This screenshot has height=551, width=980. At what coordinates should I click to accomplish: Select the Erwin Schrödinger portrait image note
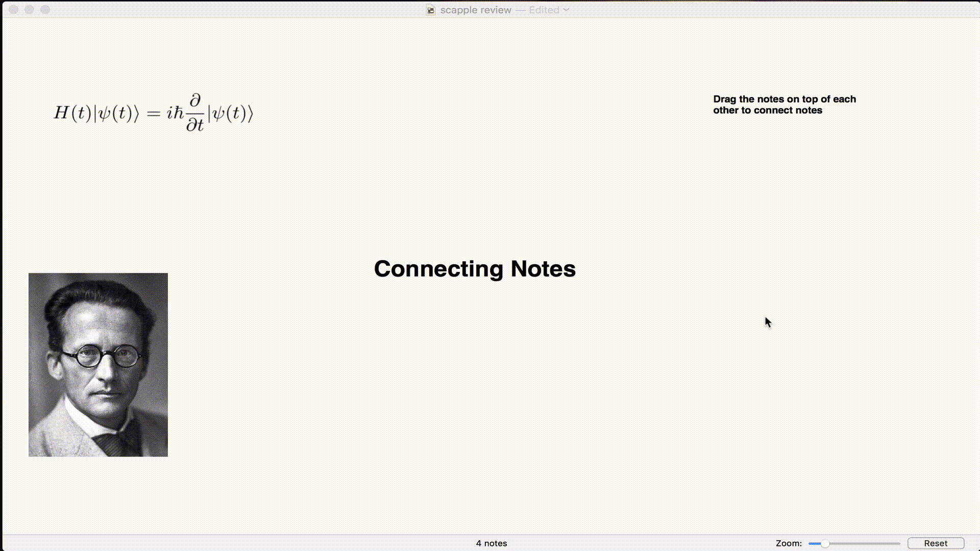point(98,408)
